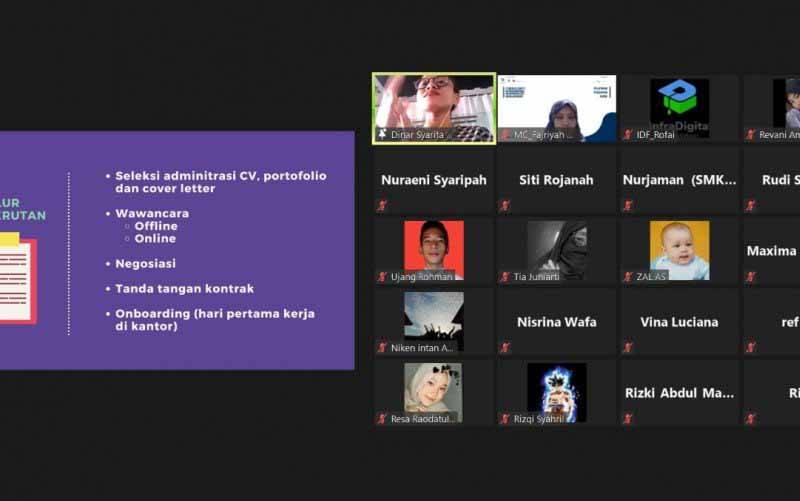Click the IDF_Rofai name label
This screenshot has height=501, width=800.
pos(655,135)
